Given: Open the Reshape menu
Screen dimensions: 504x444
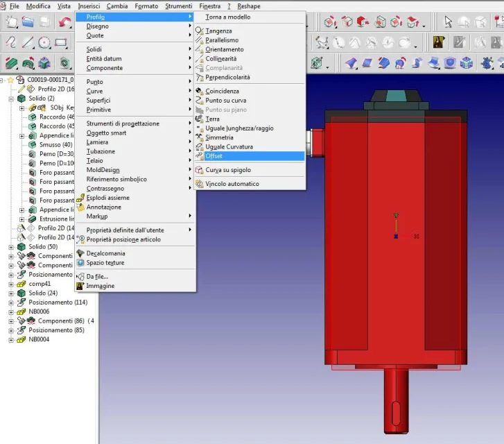Looking at the screenshot, I should tap(249, 6).
